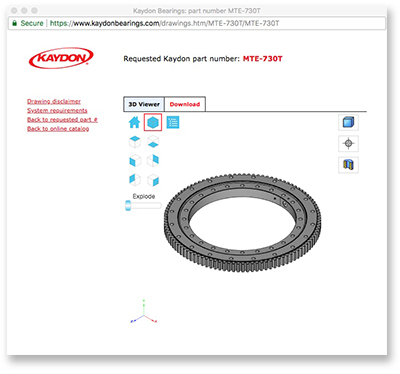The image size is (400, 374).
Task: Open the Download tab
Action: click(185, 104)
